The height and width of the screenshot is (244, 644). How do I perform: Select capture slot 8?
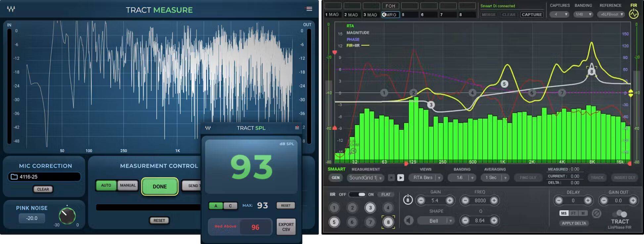click(x=467, y=15)
